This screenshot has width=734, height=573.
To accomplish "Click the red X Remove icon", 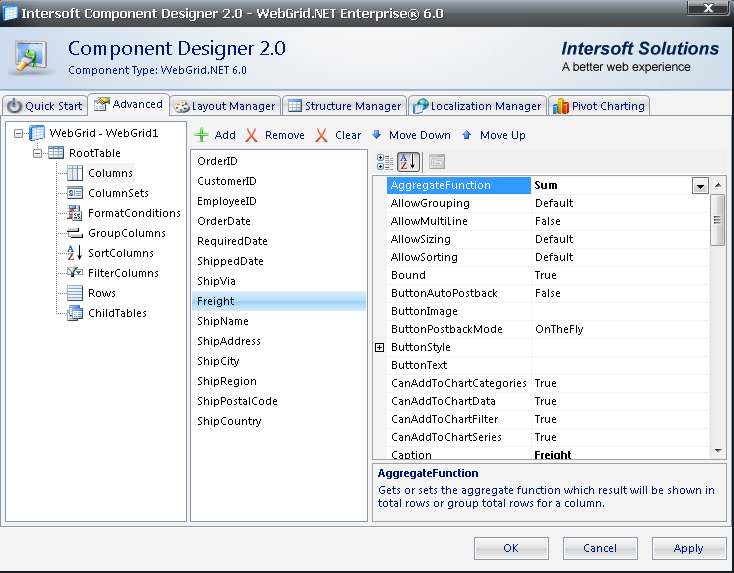I will [x=251, y=135].
